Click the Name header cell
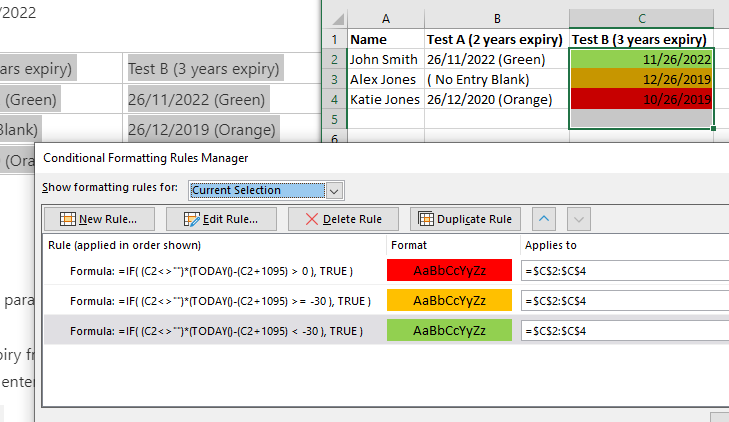This screenshot has width=729, height=422. pyautogui.click(x=385, y=40)
